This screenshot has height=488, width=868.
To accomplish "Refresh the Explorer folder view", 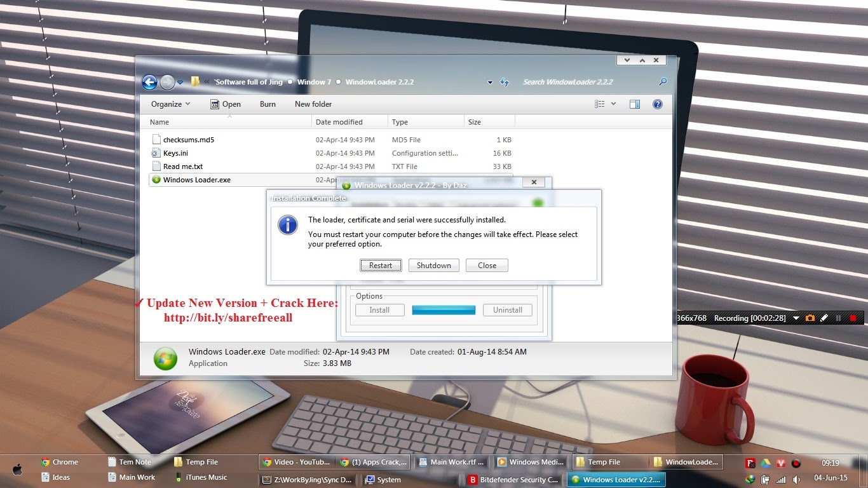I will click(x=505, y=82).
